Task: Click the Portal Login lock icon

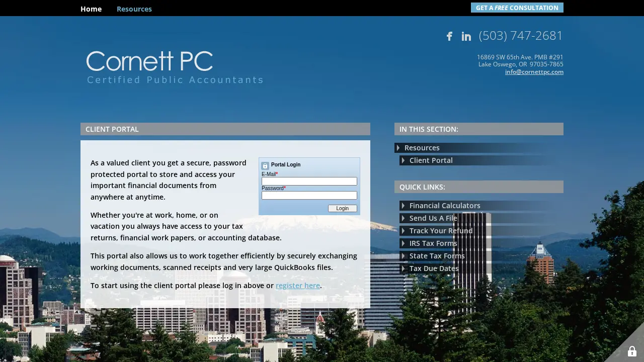Action: (x=265, y=165)
